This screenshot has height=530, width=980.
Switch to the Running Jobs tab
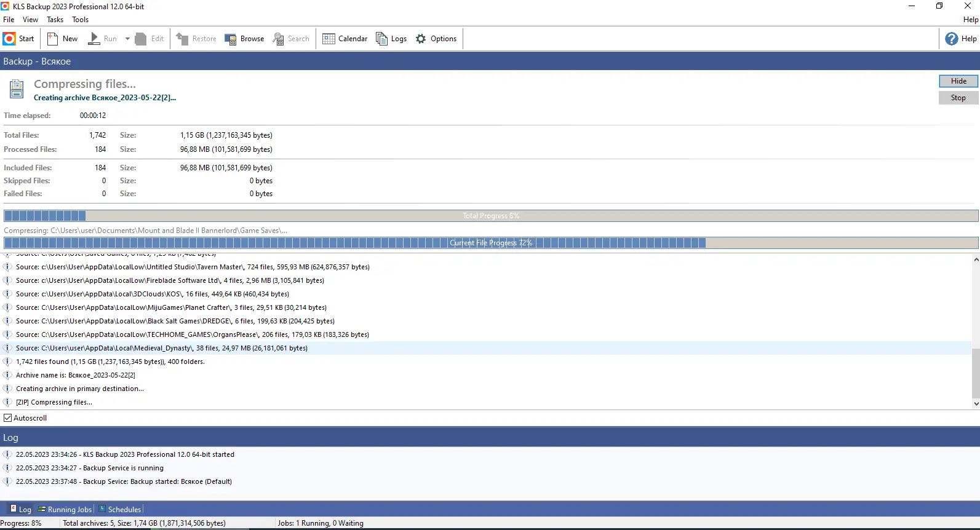(x=65, y=509)
